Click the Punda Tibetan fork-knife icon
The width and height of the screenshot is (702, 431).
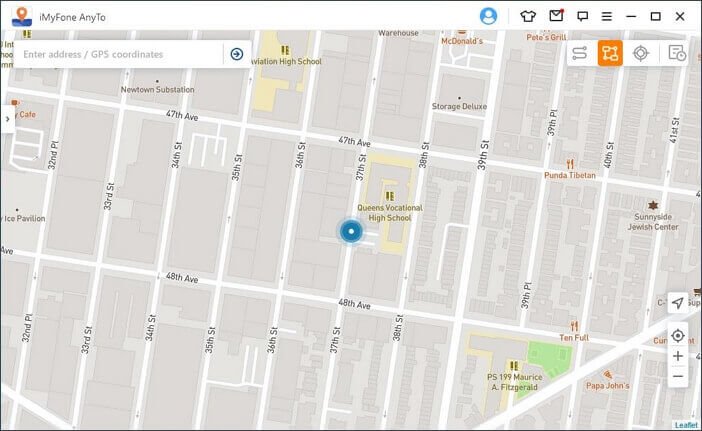click(570, 164)
